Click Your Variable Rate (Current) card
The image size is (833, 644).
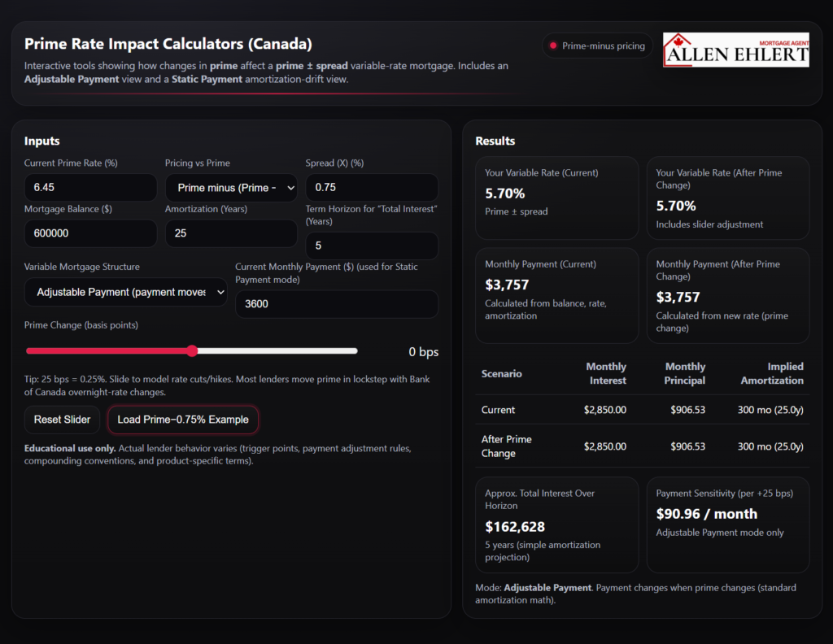tap(556, 198)
